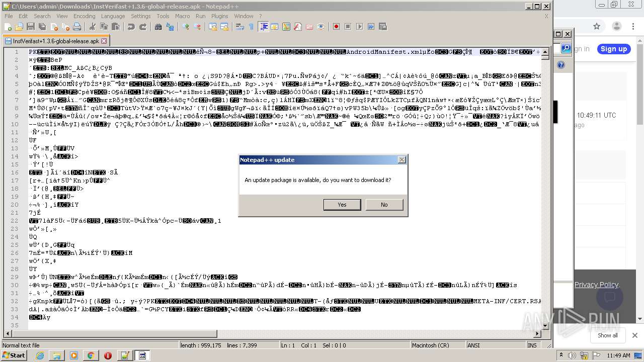The image size is (644, 362).
Task: Click the Paste toolbar icon
Action: [115, 27]
